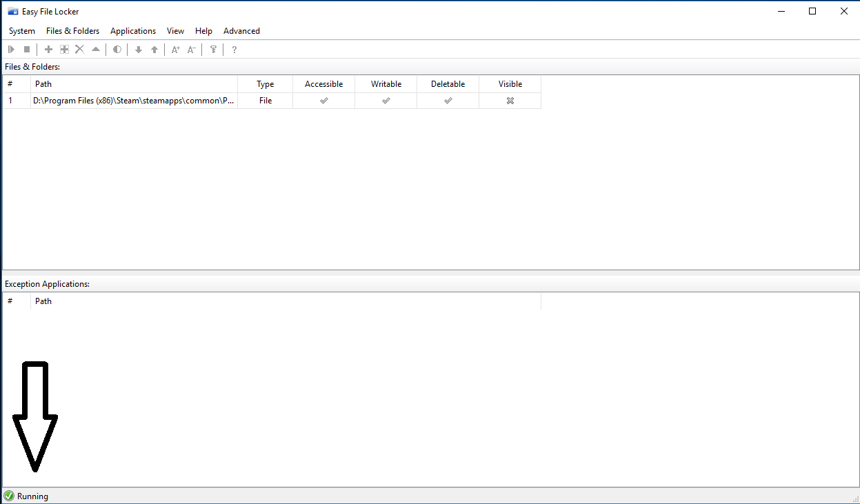Maximize the Easy File Locker window
The image size is (860, 504).
pyautogui.click(x=812, y=11)
